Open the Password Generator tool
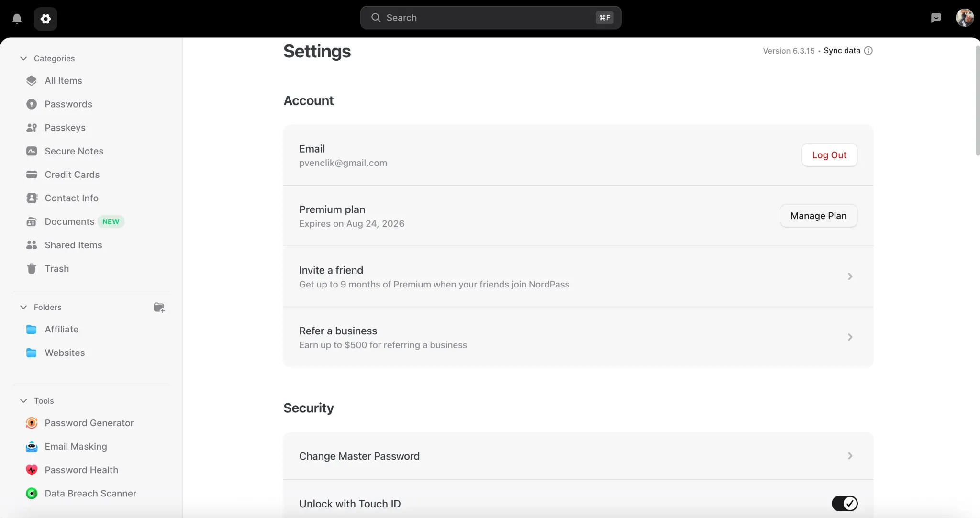Viewport: 980px width, 518px height. [89, 423]
